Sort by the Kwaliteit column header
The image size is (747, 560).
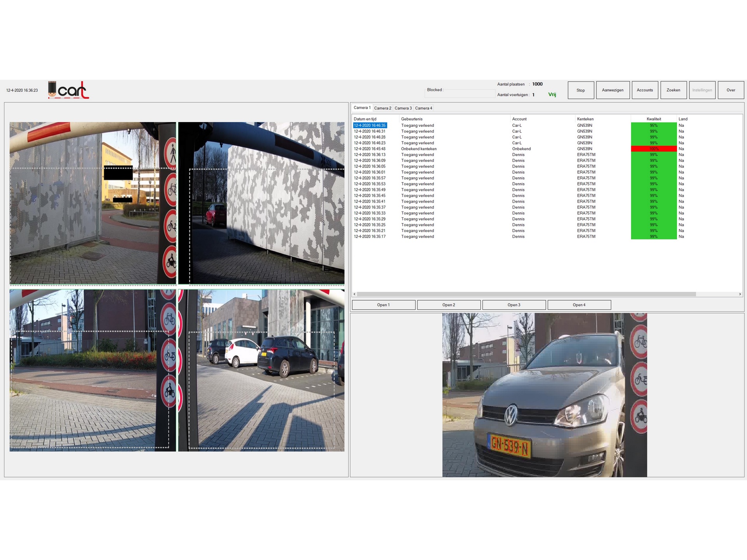pos(653,119)
